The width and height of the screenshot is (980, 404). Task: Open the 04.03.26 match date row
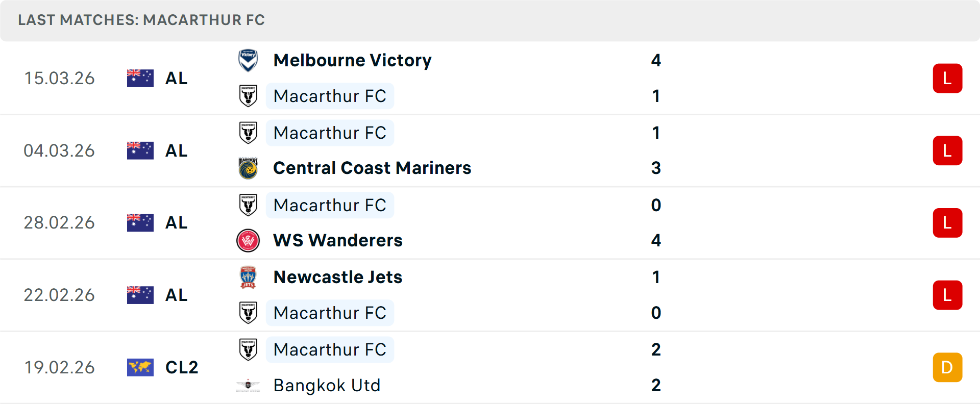click(x=490, y=150)
